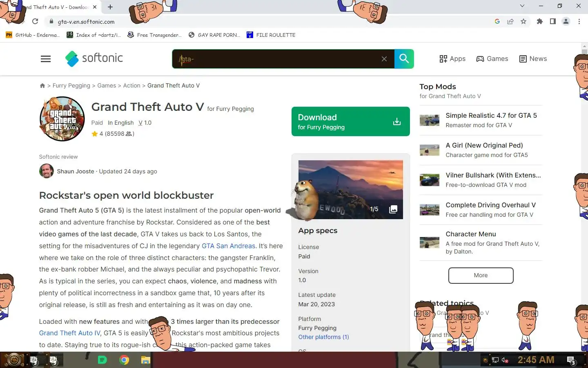
Task: Open Chrome from the taskbar
Action: [124, 360]
